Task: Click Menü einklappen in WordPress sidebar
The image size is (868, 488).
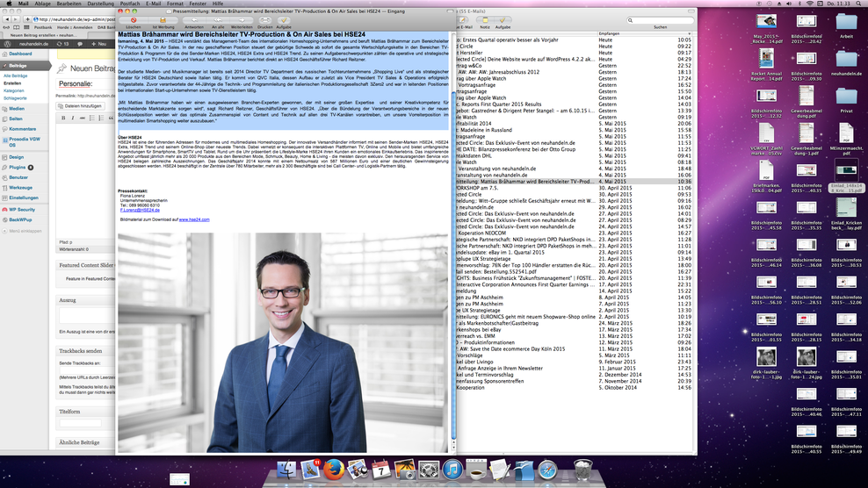Action: click(x=25, y=231)
